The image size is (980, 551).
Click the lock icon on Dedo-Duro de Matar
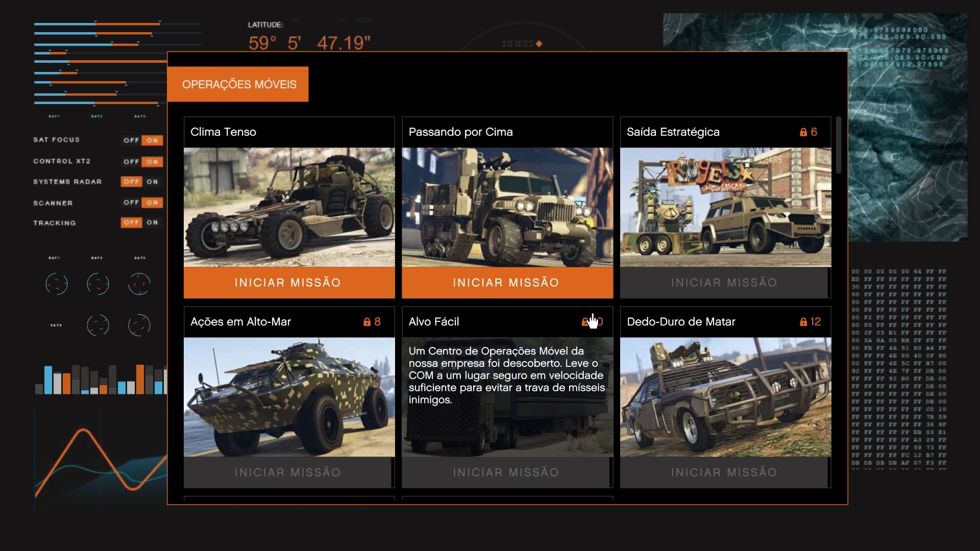803,322
